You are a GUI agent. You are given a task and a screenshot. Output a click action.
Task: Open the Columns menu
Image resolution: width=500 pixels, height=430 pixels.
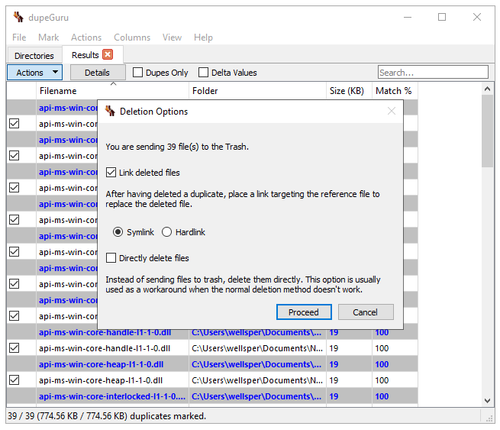pos(132,37)
